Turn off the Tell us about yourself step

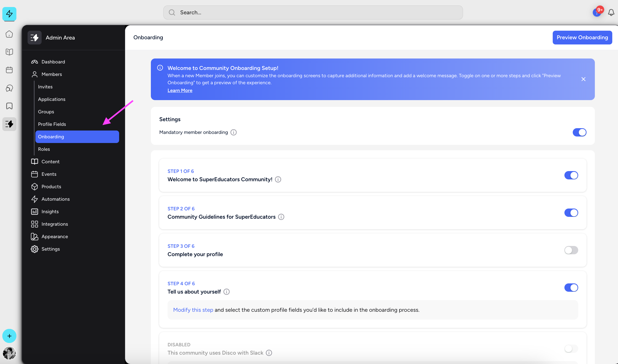pyautogui.click(x=571, y=288)
